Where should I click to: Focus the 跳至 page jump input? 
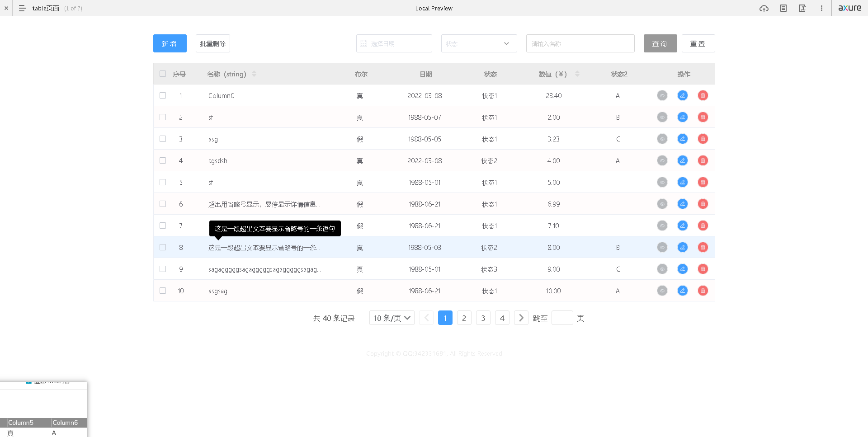(x=562, y=318)
